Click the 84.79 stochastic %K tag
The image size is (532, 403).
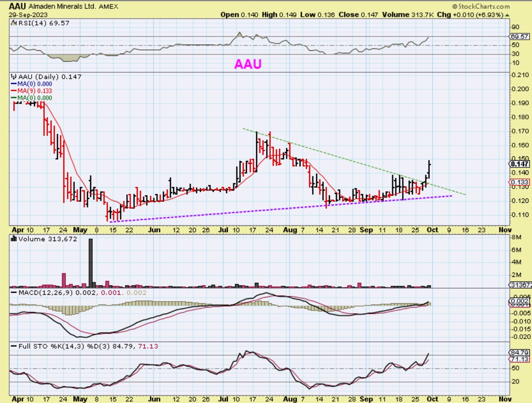(519, 353)
